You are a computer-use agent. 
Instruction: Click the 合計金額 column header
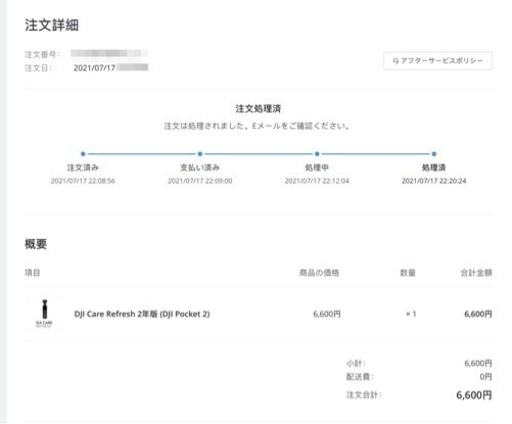476,273
